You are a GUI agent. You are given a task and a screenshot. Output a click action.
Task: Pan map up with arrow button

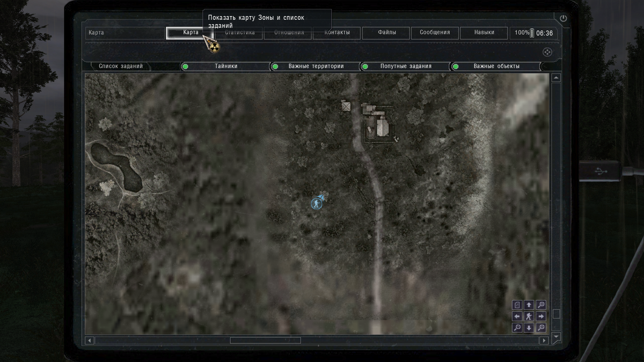point(529,305)
